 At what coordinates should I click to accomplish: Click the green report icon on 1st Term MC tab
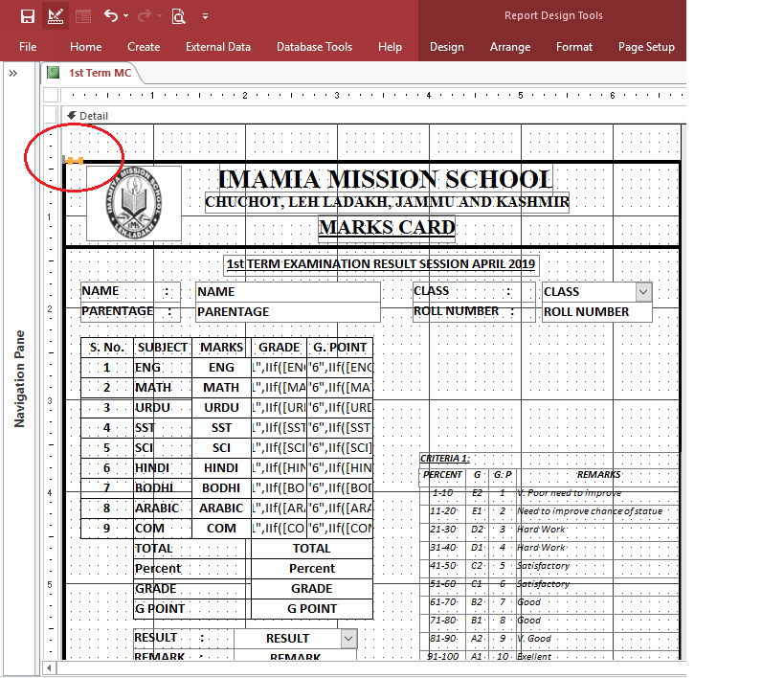tap(53, 73)
